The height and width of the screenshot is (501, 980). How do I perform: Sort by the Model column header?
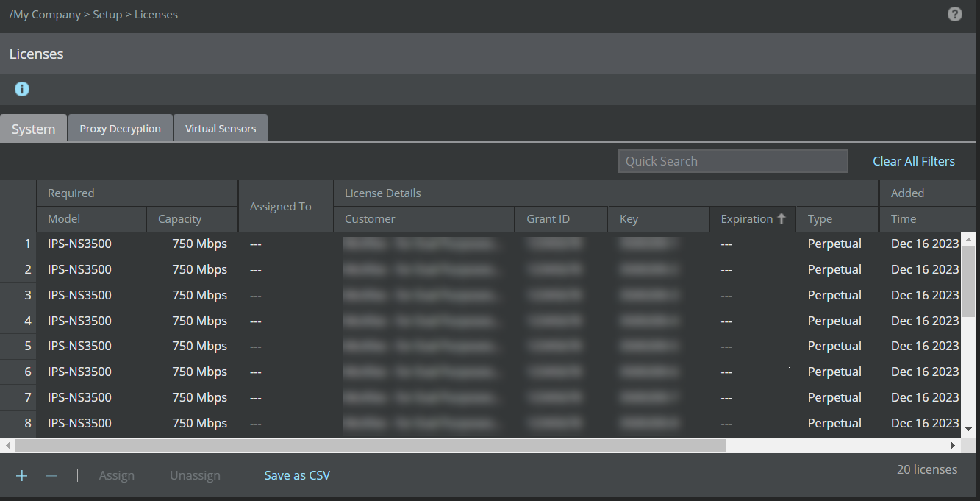point(91,218)
